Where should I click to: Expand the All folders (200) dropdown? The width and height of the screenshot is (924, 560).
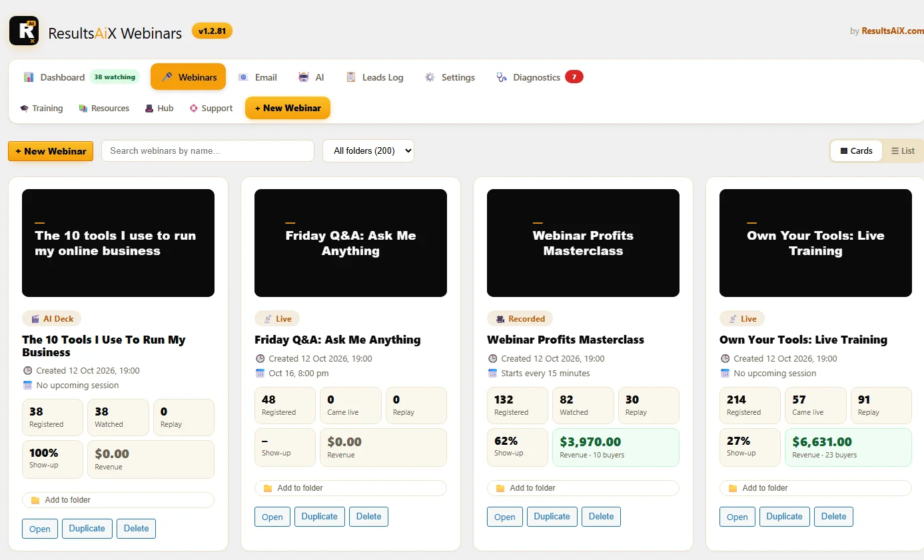click(368, 150)
